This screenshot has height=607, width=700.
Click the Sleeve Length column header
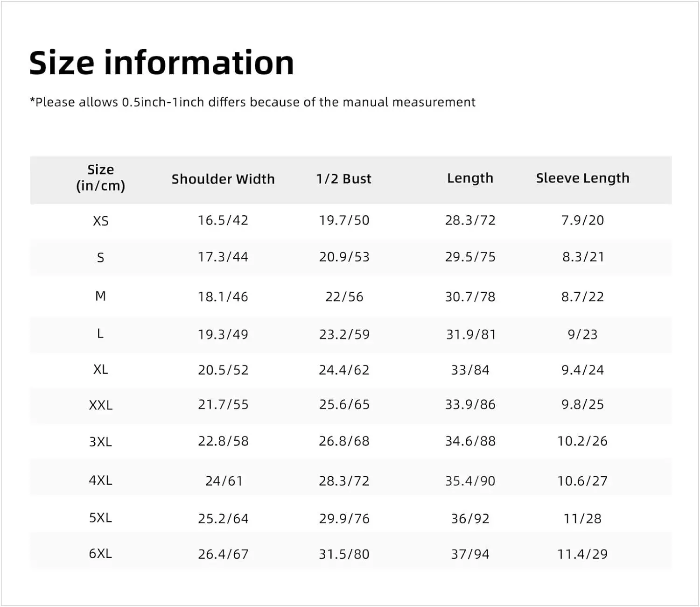(x=582, y=178)
